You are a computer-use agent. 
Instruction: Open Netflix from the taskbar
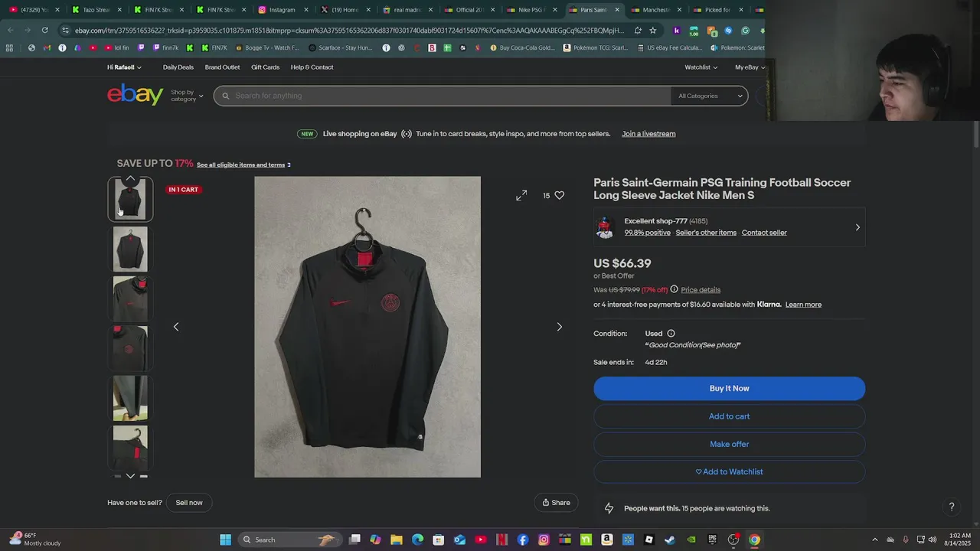click(x=501, y=540)
